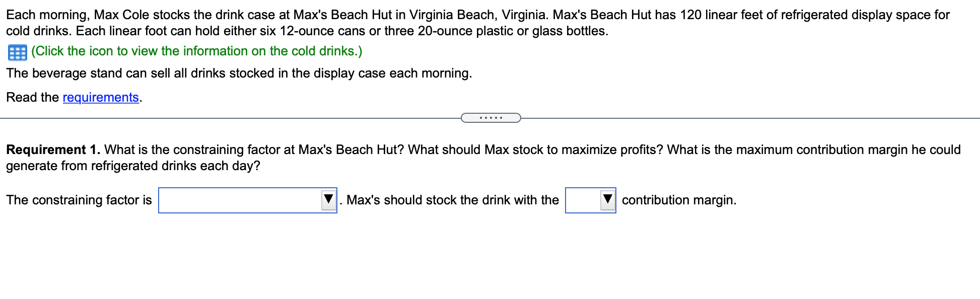The height and width of the screenshot is (299, 980).
Task: Click the green cold drinks information text
Action: 195,51
